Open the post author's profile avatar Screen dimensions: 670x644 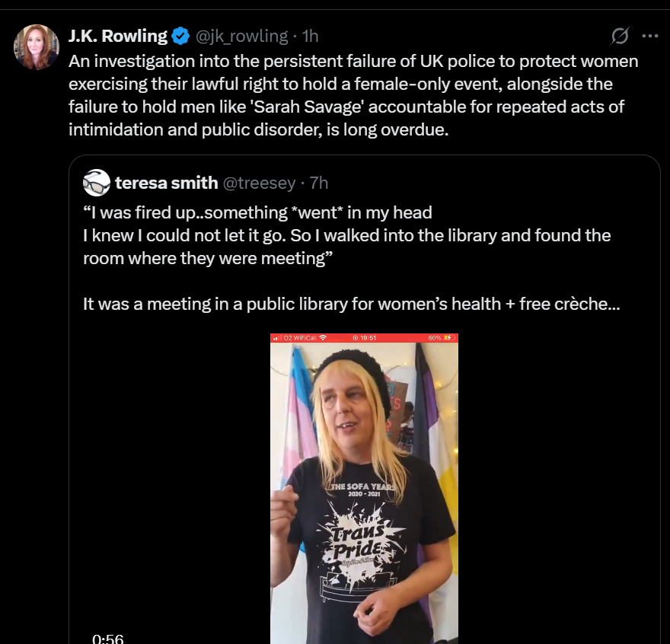[x=36, y=46]
